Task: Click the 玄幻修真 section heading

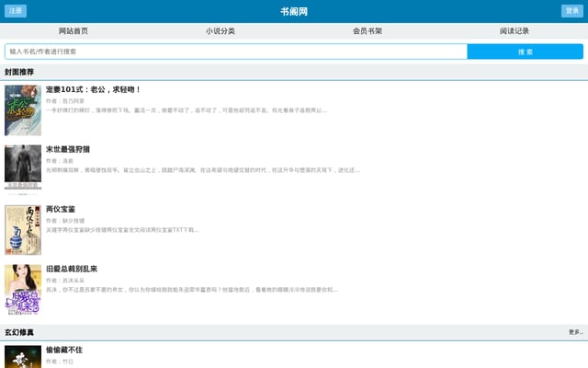Action: coord(19,332)
